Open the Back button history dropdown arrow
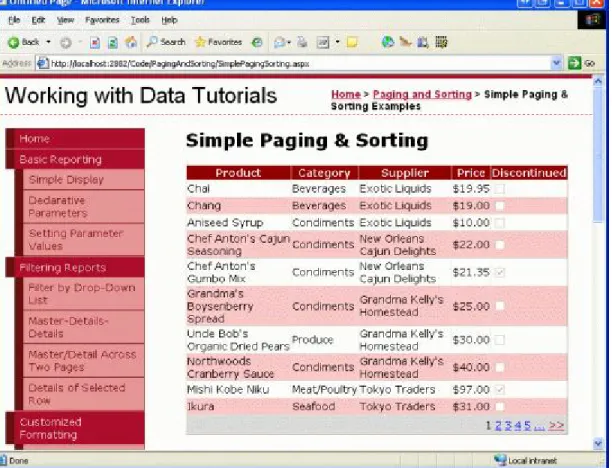 (x=48, y=42)
